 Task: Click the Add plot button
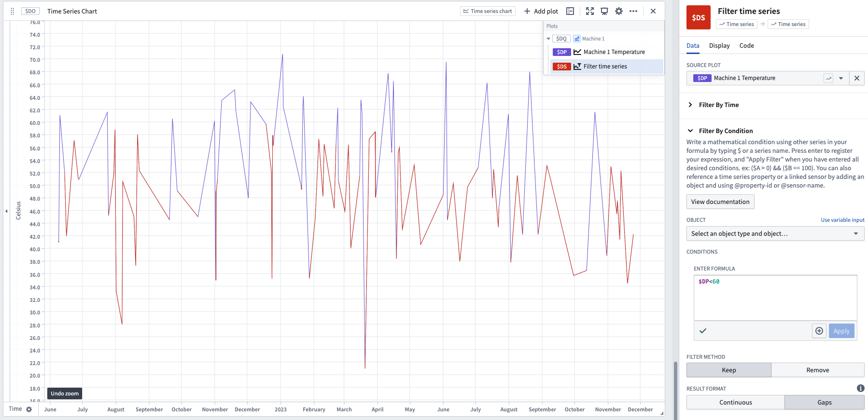pos(541,11)
